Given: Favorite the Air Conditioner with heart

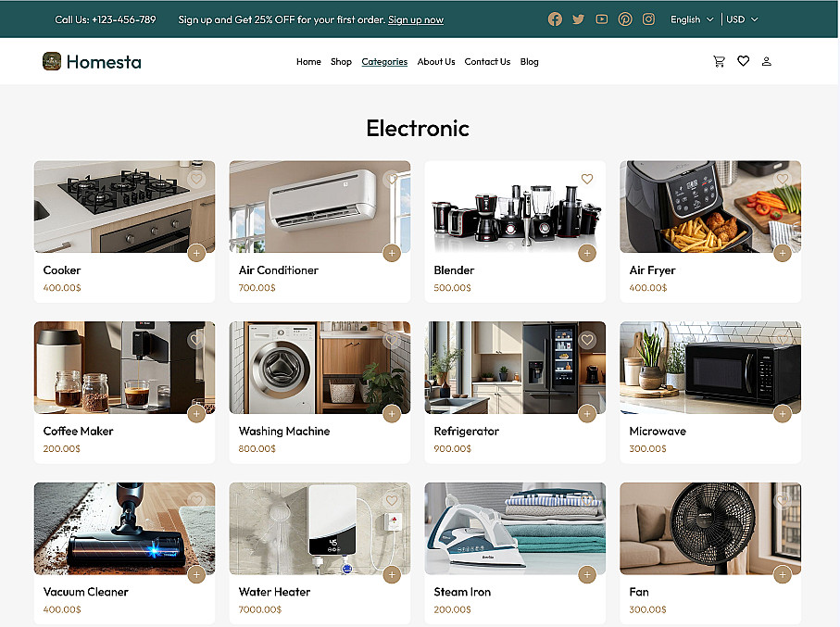Looking at the screenshot, I should point(392,179).
